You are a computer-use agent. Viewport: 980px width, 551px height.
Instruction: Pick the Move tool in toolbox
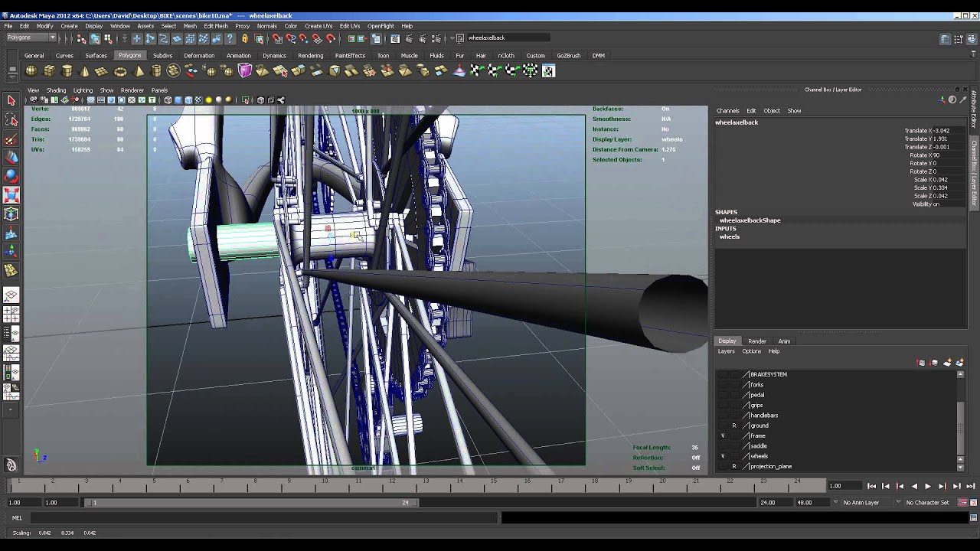11,157
